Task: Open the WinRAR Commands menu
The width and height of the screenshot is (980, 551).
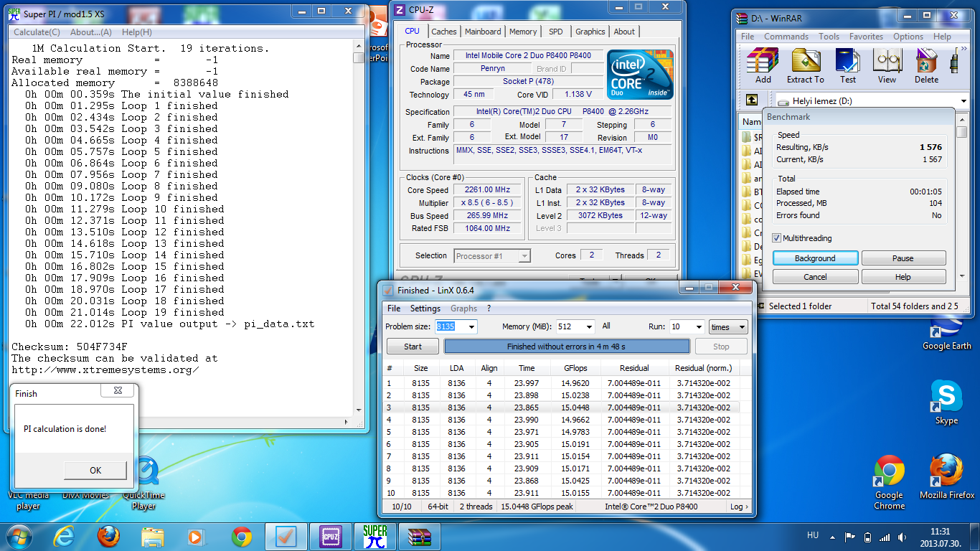Action: pyautogui.click(x=786, y=37)
